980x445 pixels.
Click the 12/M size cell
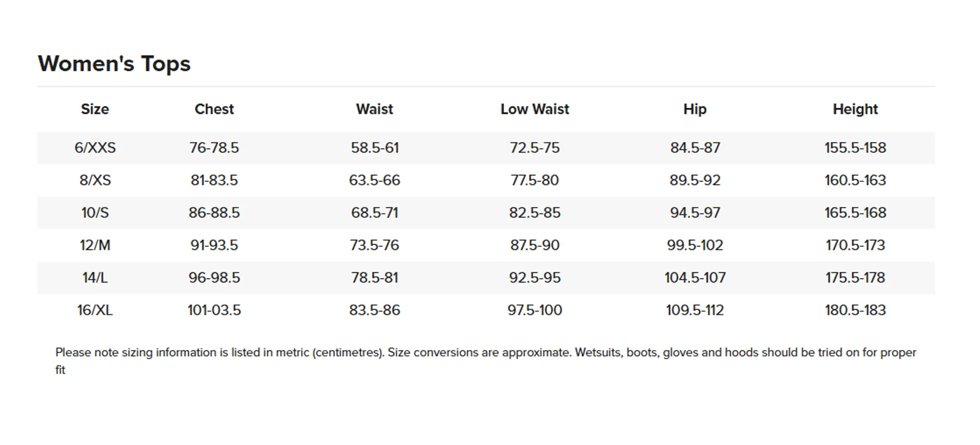coord(95,245)
